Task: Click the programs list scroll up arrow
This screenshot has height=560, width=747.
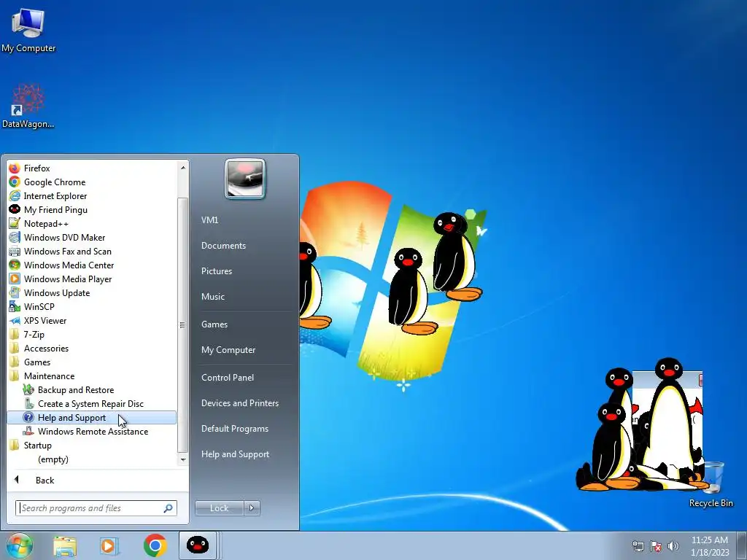Action: coord(182,167)
